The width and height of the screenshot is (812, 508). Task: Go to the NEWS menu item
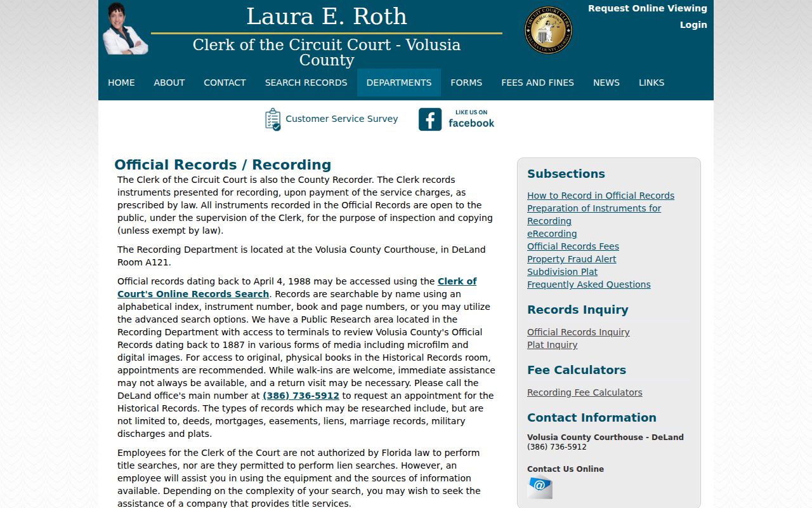[606, 83]
